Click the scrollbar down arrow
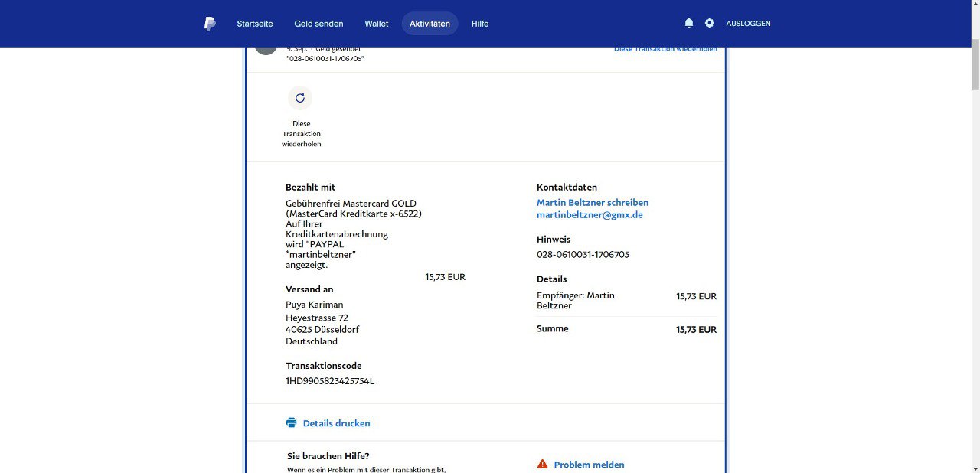The height and width of the screenshot is (473, 980). pos(975,468)
